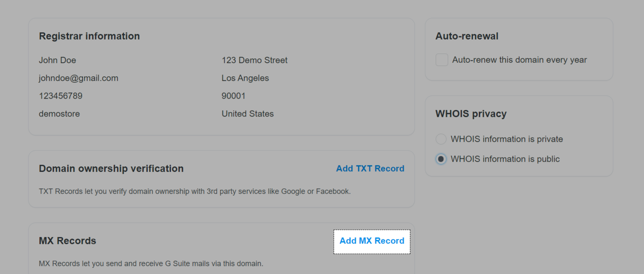Click the MX Records G Suite description
The image size is (644, 274).
(x=151, y=263)
